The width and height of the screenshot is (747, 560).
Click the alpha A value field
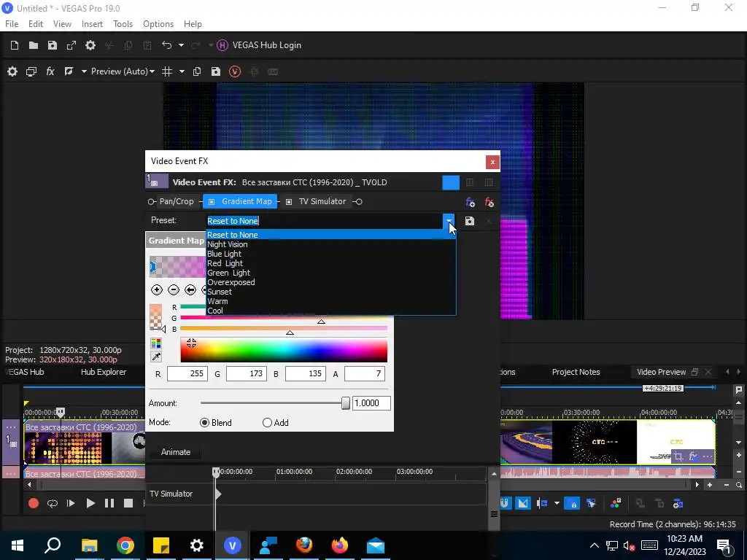click(x=365, y=374)
